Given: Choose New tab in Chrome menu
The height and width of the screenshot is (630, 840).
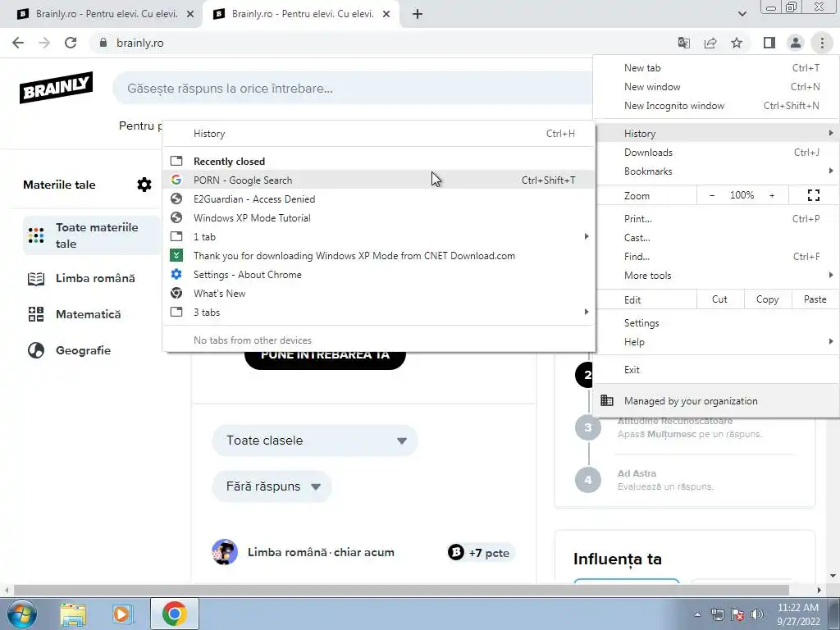Looking at the screenshot, I should (715, 68).
